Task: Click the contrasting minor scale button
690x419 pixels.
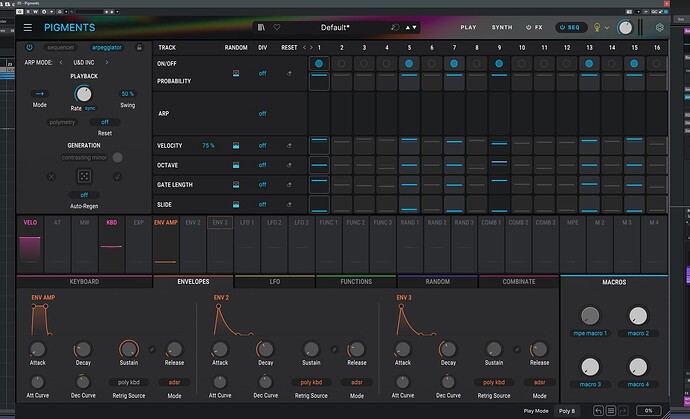Action: (x=84, y=157)
